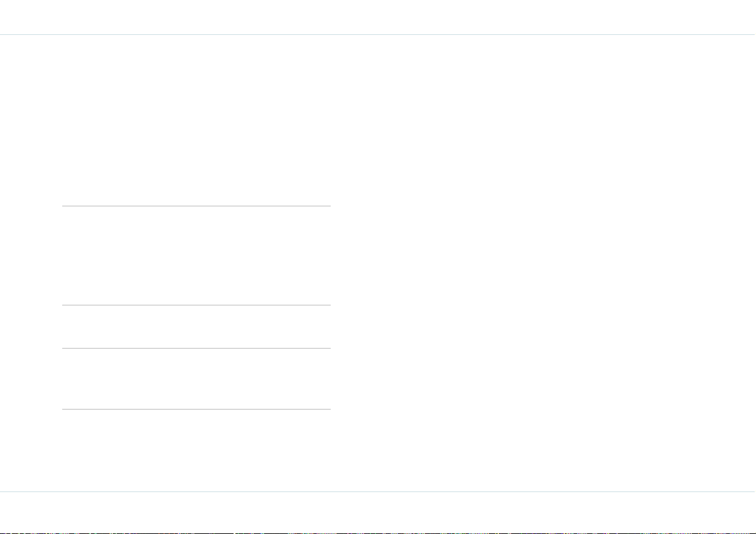The image size is (756, 534).
Task: Click the blank footer area below bottom line
Action: pyautogui.click(x=378, y=512)
